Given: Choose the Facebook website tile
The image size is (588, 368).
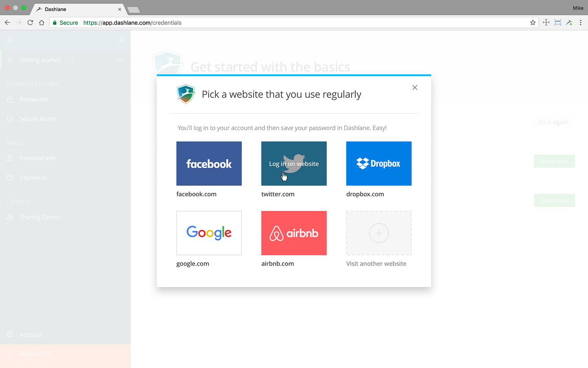Looking at the screenshot, I should 209,163.
